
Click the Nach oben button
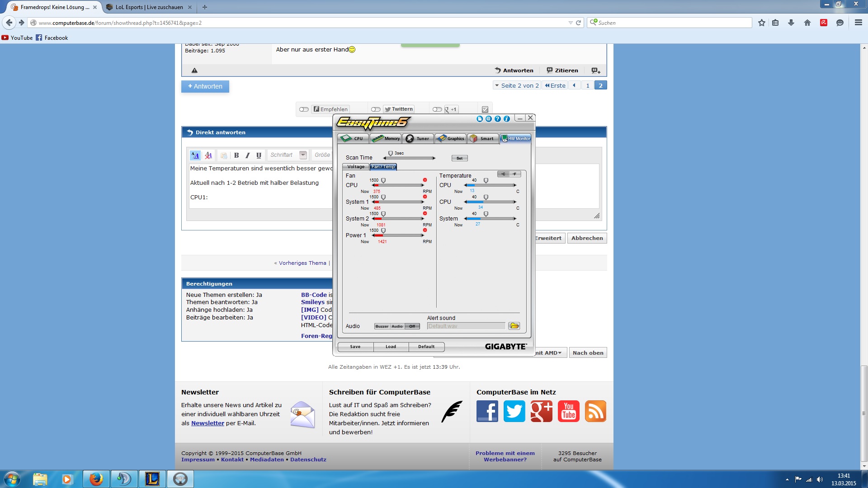click(x=588, y=353)
